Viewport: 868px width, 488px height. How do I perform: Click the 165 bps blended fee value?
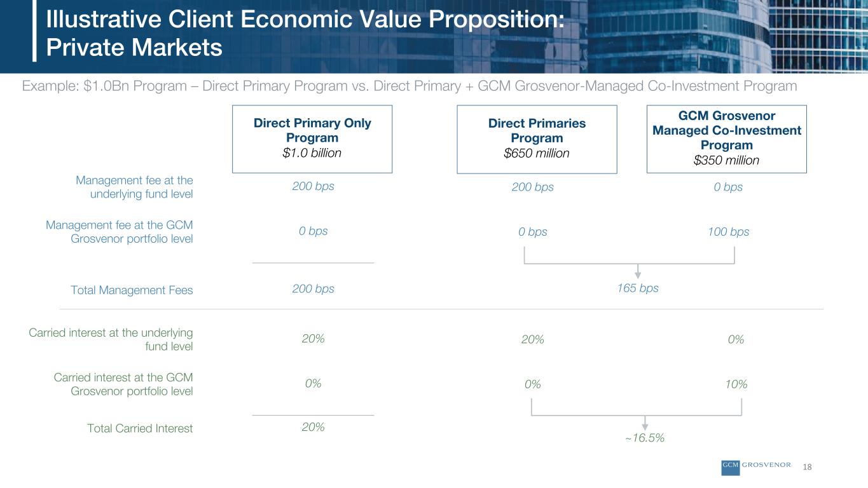pos(638,288)
